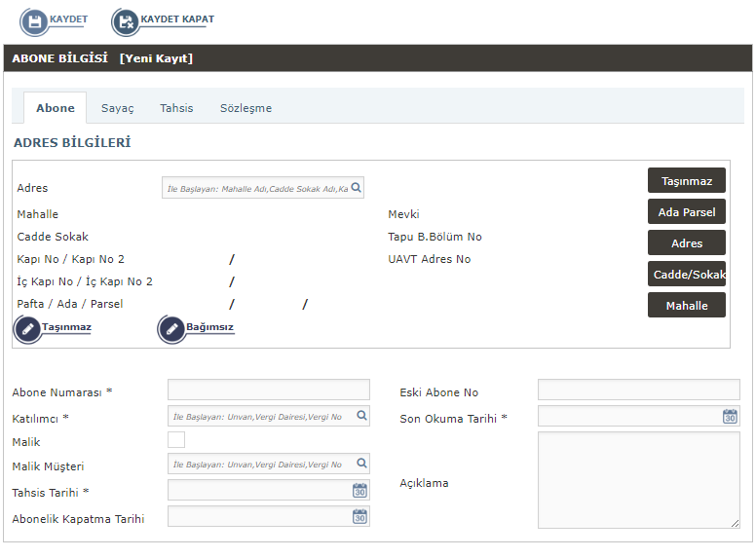Viewport: 756px width, 558px height.
Task: Click the Bağımsız pencil edit icon
Action: point(171,329)
